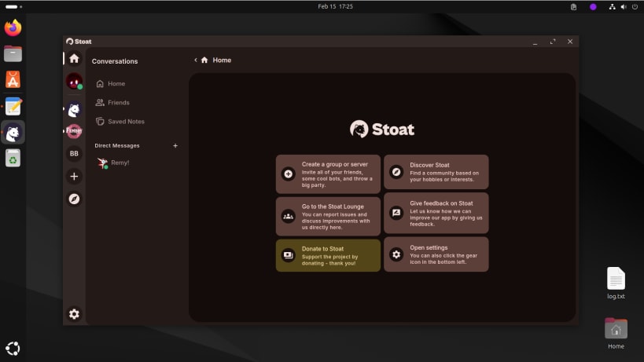Click the donation icon on the Donate card
This screenshot has height=362, width=644.
coord(289,255)
